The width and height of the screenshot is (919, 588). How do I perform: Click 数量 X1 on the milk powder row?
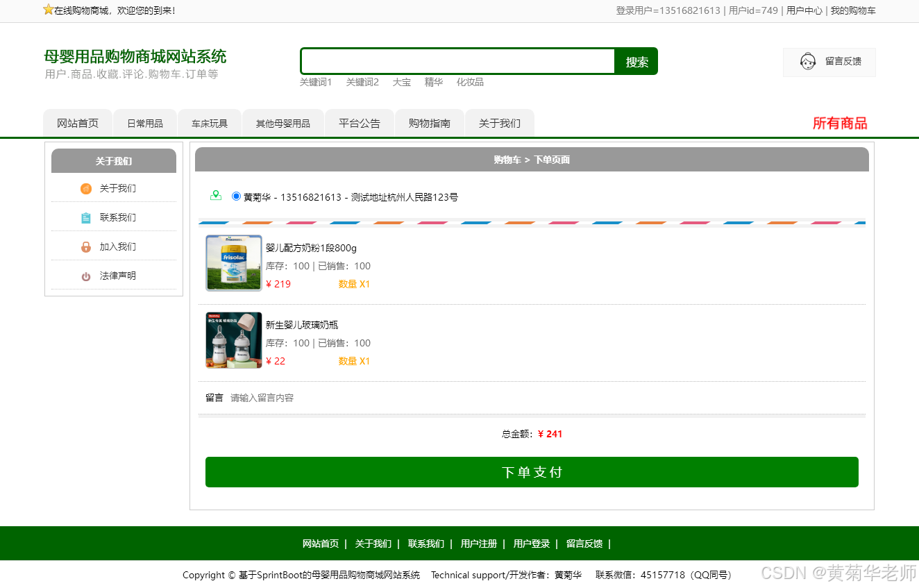tap(354, 284)
